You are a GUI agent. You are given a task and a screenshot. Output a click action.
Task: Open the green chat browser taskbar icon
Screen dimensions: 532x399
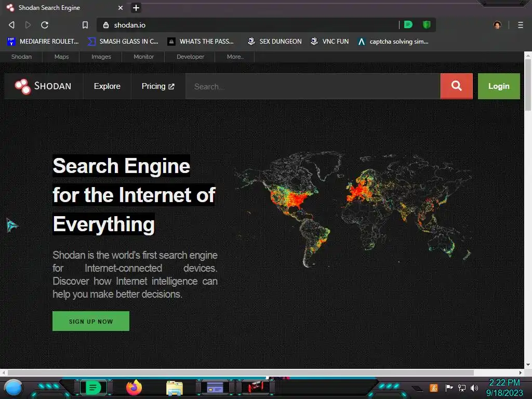(x=93, y=388)
